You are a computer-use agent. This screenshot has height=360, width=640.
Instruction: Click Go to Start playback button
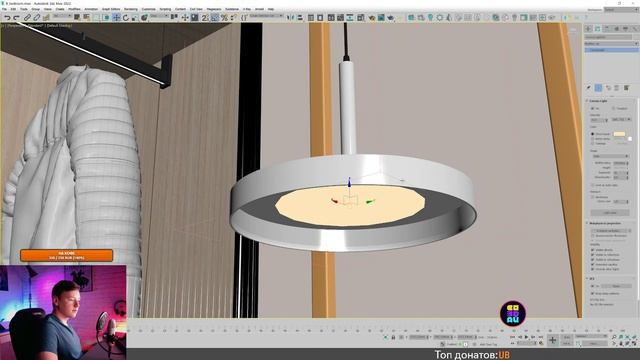[513, 337]
